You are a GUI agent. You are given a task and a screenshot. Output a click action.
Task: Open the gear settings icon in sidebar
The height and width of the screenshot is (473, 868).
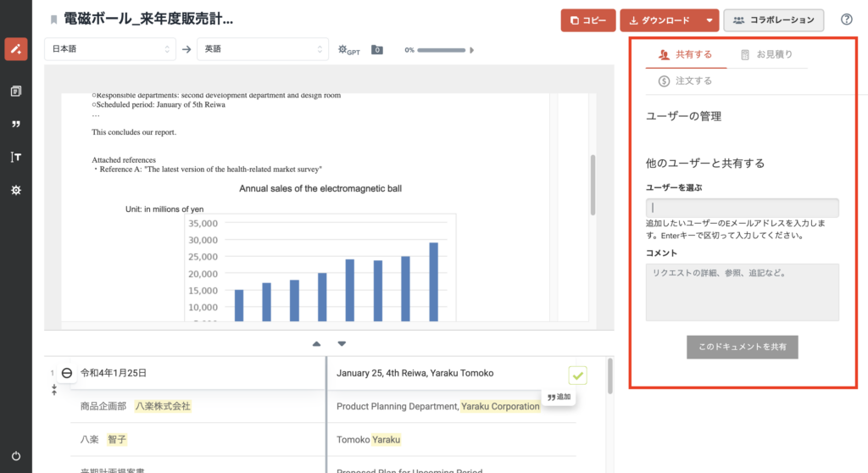coord(15,190)
